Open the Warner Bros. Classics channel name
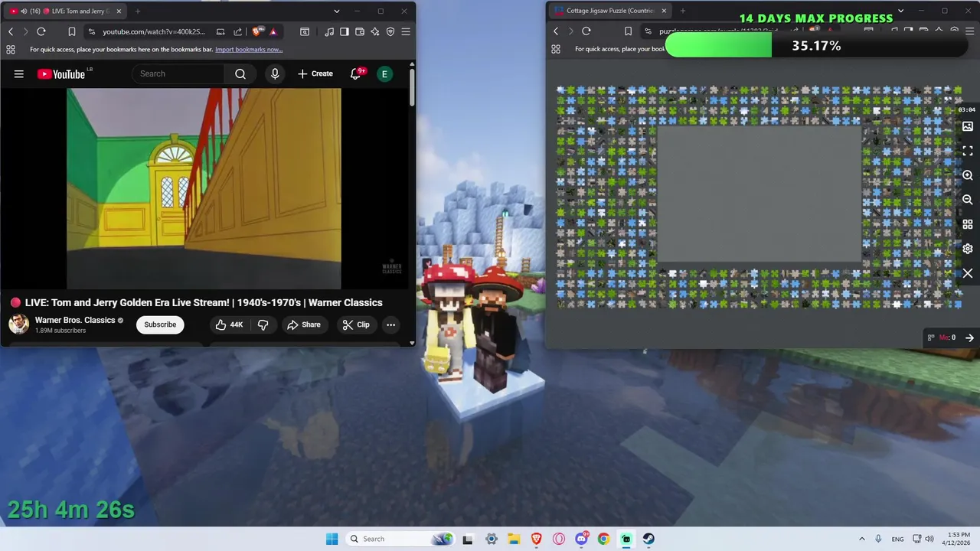Image resolution: width=980 pixels, height=551 pixels. (x=75, y=320)
